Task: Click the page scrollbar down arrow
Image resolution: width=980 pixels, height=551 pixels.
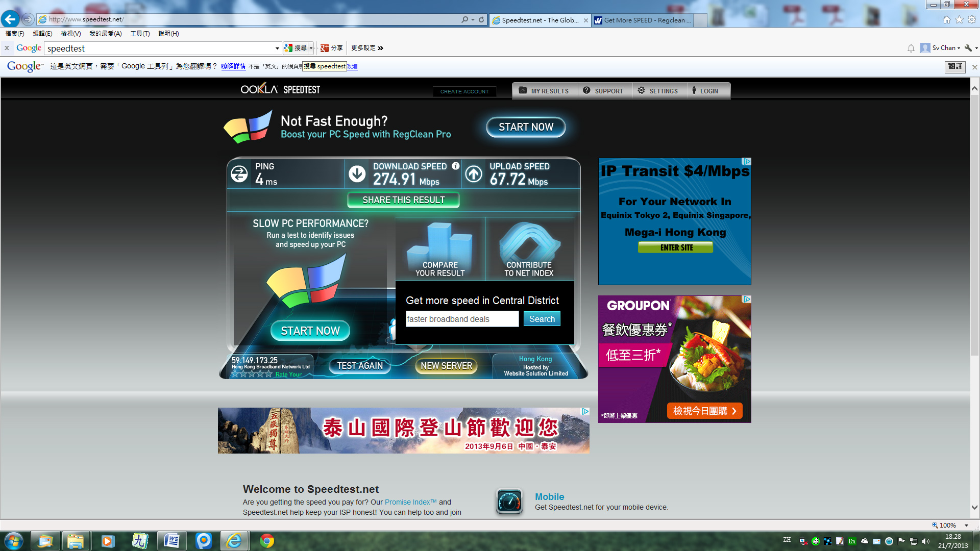Action: (x=974, y=507)
